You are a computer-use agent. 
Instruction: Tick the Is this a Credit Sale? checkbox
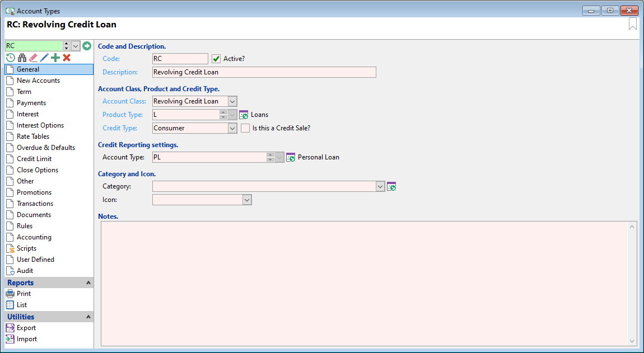[245, 128]
